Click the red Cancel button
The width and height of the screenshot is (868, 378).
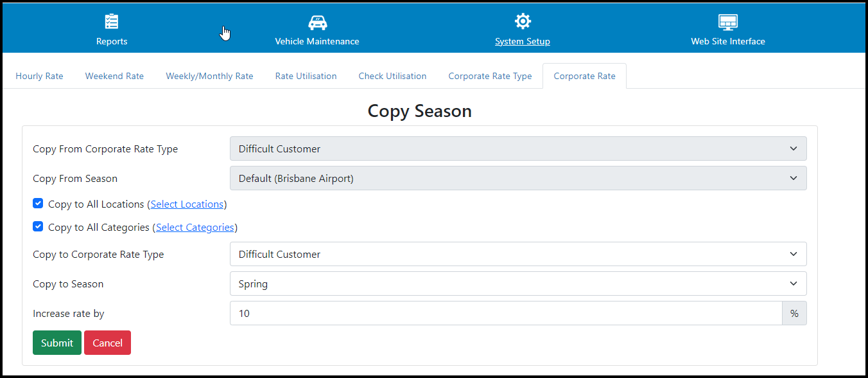pyautogui.click(x=107, y=343)
